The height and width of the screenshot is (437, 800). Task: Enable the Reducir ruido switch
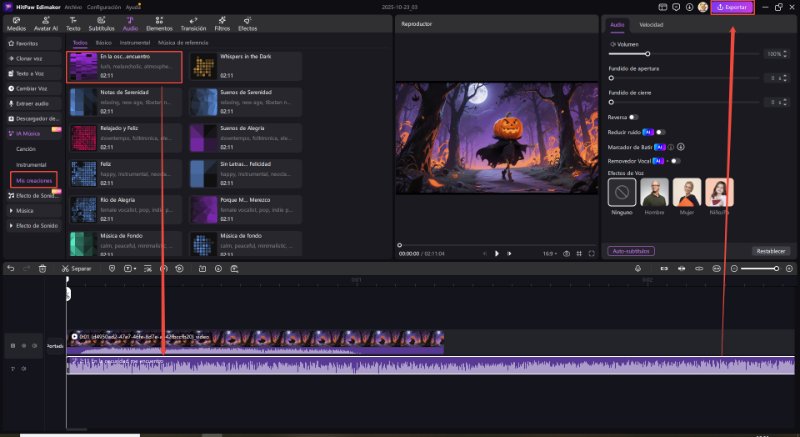pyautogui.click(x=660, y=131)
